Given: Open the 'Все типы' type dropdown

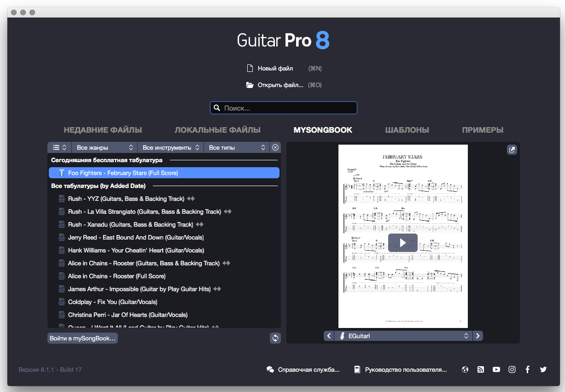Looking at the screenshot, I should pos(237,147).
